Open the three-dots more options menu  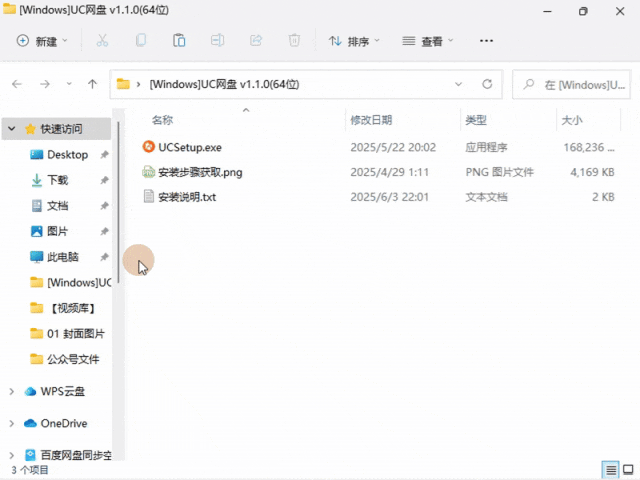486,41
